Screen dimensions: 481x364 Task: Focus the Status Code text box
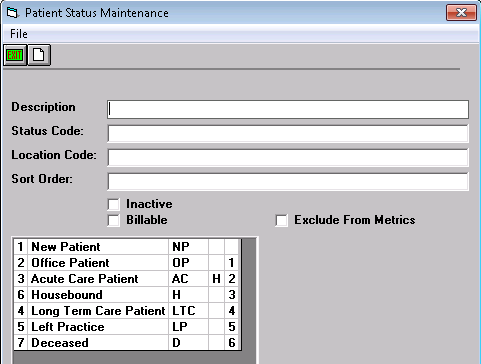(x=288, y=133)
